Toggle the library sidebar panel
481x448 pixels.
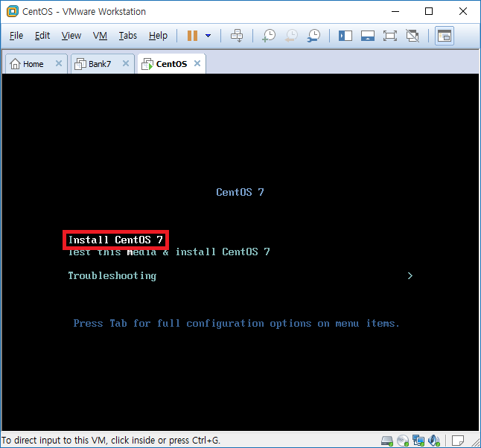tap(345, 36)
